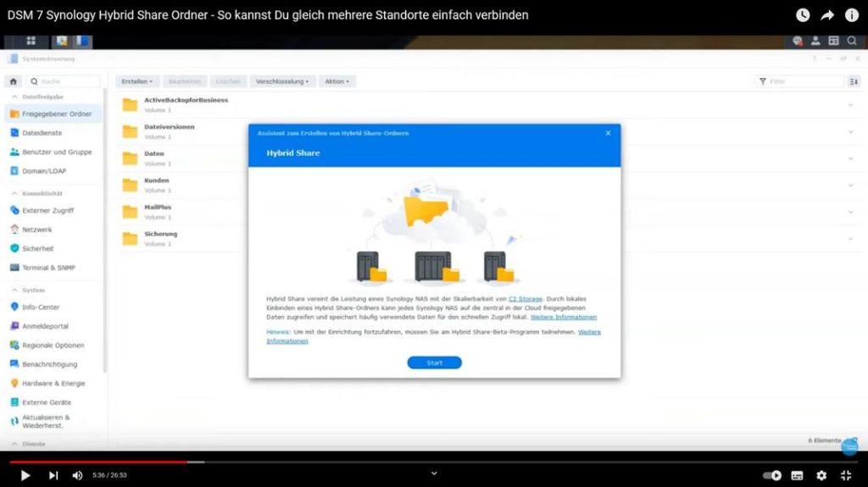The width and height of the screenshot is (868, 487).
Task: Open DSM notifications chat icon
Action: coord(797,41)
